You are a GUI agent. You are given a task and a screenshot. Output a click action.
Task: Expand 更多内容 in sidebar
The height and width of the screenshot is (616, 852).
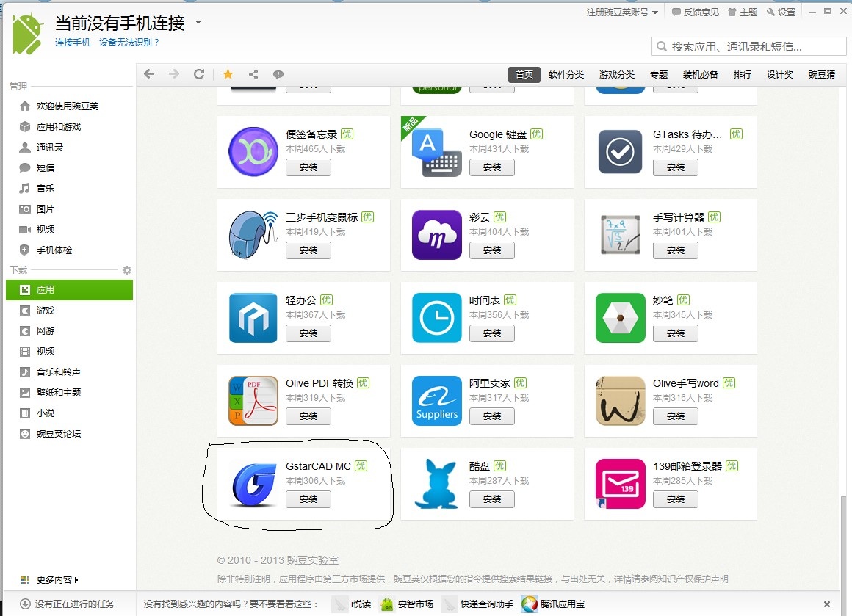click(x=49, y=579)
